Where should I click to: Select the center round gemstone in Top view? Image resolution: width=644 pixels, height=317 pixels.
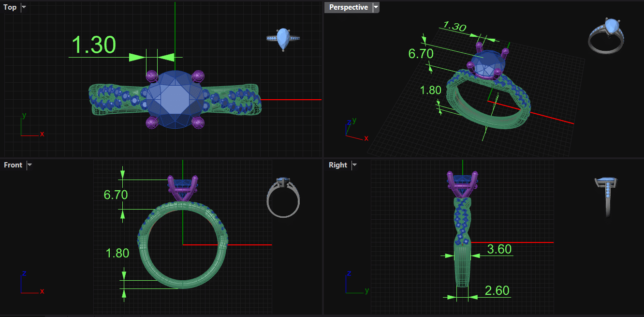click(175, 100)
